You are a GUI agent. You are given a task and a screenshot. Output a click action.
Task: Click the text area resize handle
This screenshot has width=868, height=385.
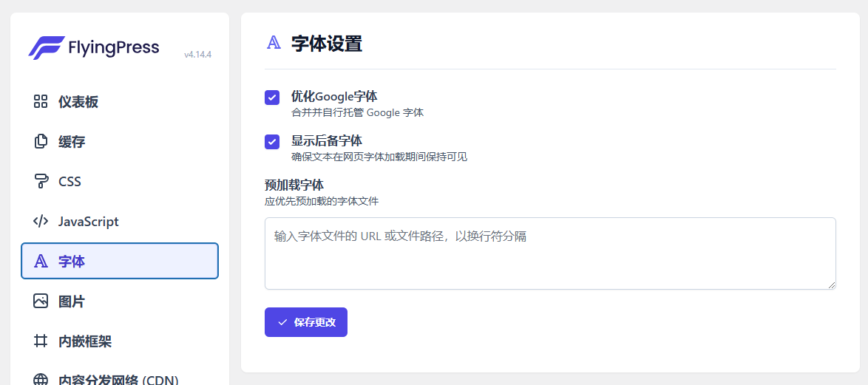(832, 285)
